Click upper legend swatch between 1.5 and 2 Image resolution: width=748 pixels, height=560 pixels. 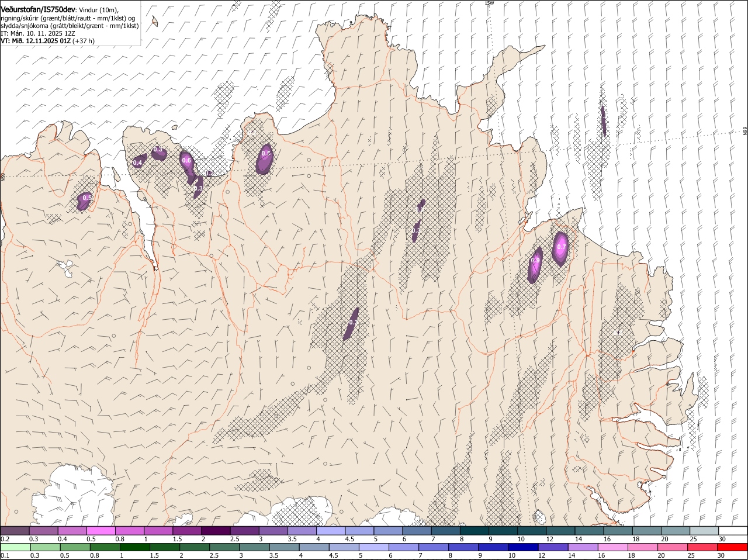pos(187,530)
